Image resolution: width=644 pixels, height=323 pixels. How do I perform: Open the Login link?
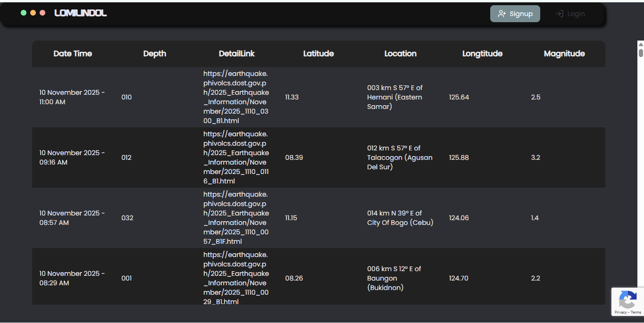point(570,14)
